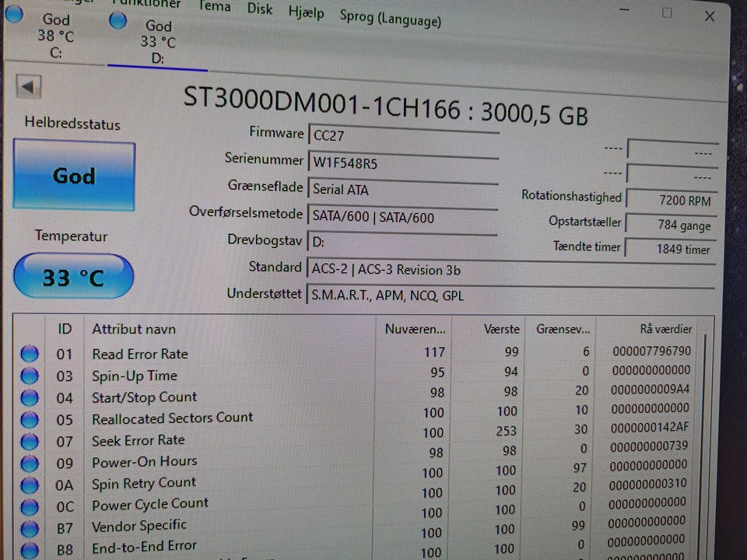Image resolution: width=747 pixels, height=560 pixels.
Task: Click the Spin-Up Time status circle
Action: [30, 376]
